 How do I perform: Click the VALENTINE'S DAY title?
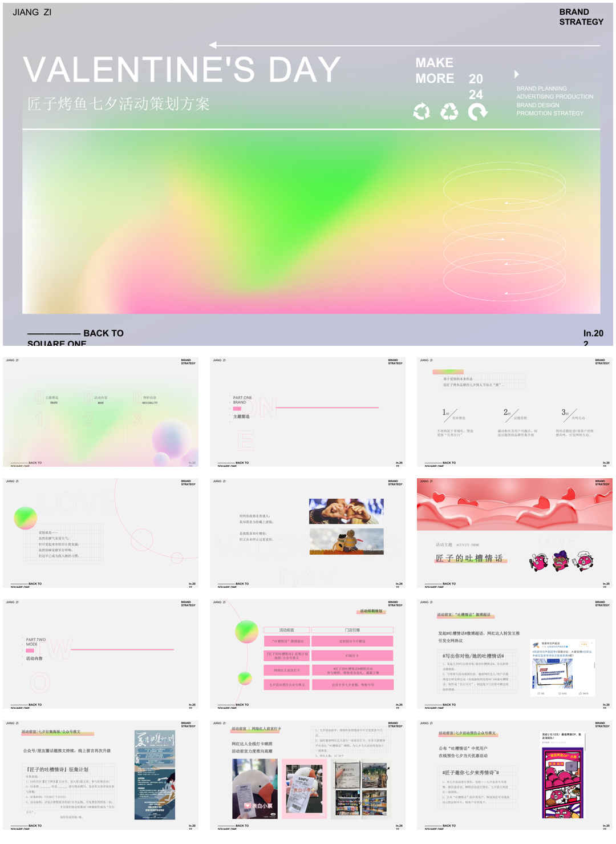click(182, 70)
